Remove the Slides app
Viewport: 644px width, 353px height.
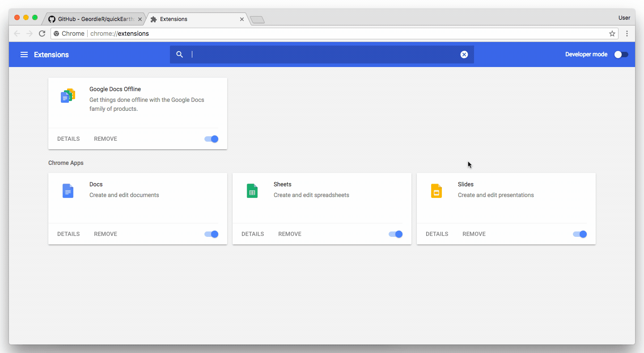(474, 234)
